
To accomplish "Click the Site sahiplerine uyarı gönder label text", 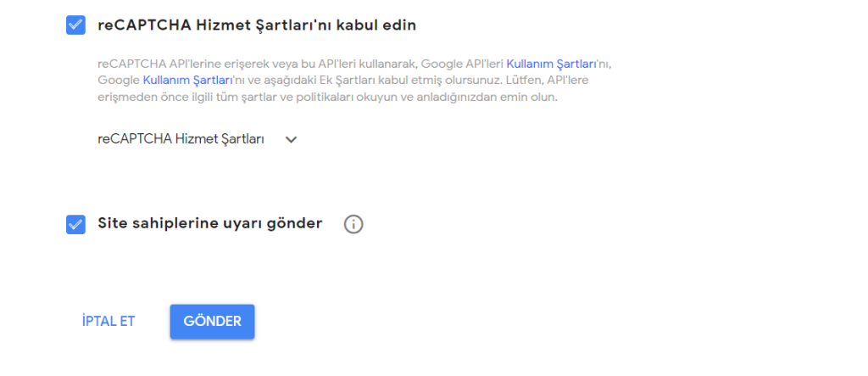I will (210, 224).
